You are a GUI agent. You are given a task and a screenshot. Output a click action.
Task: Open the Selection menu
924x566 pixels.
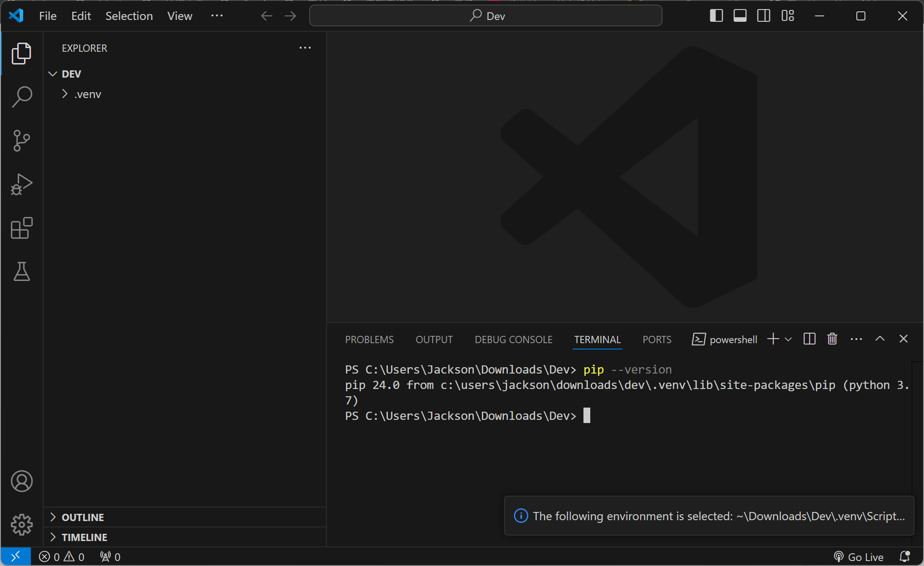pyautogui.click(x=129, y=16)
